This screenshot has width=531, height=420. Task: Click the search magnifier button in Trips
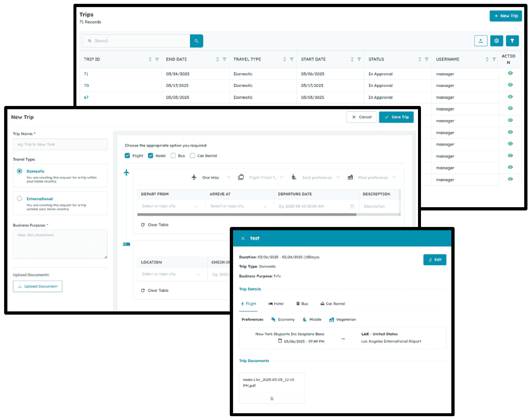click(x=196, y=41)
